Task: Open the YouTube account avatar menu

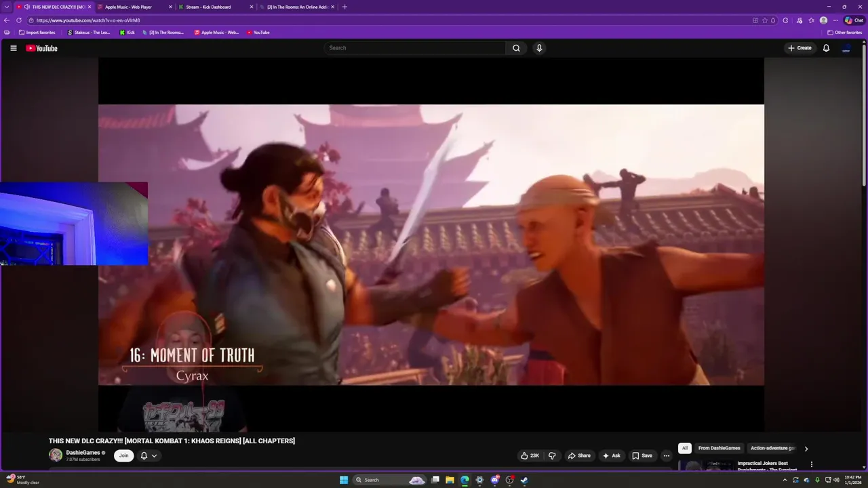Action: coord(846,48)
